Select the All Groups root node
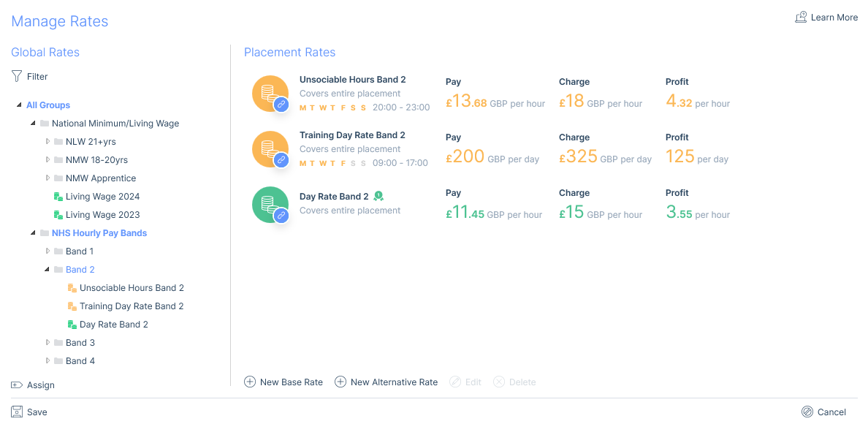Image resolution: width=868 pixels, height=424 pixels. [x=48, y=105]
